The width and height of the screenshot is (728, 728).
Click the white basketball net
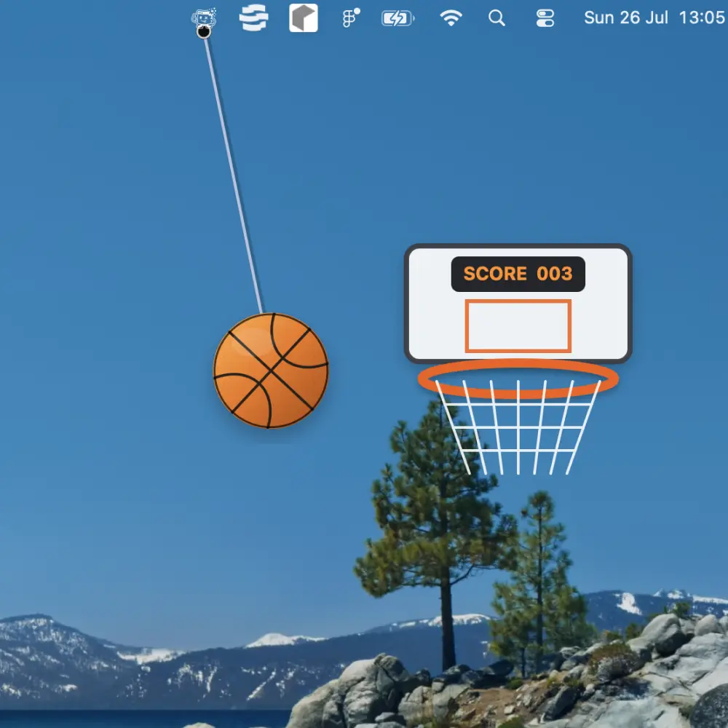pyautogui.click(x=518, y=427)
